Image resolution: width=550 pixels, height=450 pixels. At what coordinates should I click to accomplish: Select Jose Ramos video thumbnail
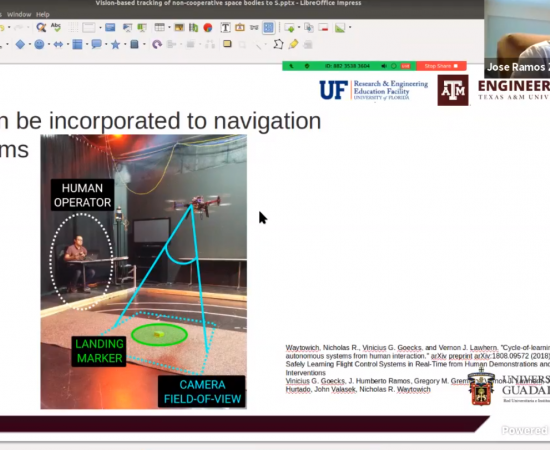517,39
